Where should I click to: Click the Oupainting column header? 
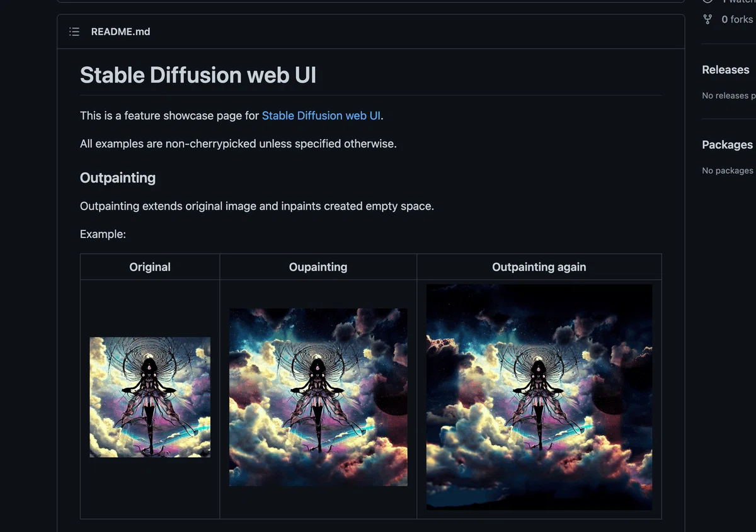pyautogui.click(x=318, y=267)
